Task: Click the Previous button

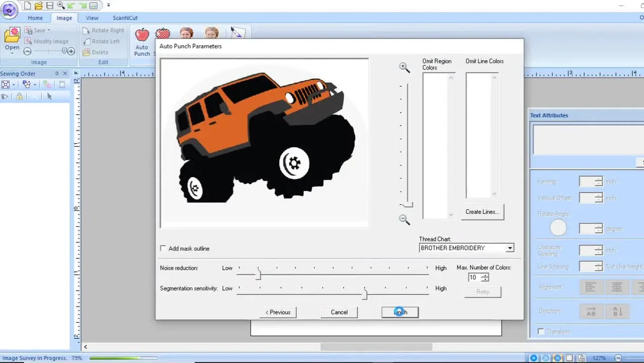Action: (x=278, y=312)
